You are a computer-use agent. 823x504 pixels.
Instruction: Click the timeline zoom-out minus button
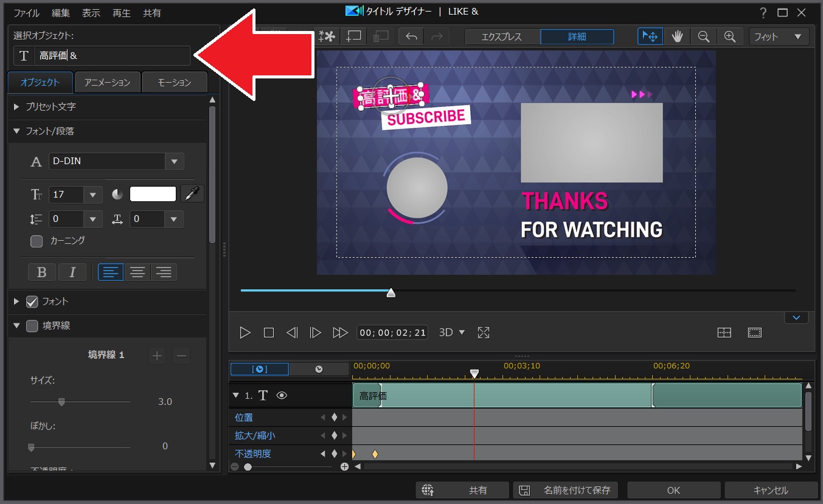(x=235, y=467)
